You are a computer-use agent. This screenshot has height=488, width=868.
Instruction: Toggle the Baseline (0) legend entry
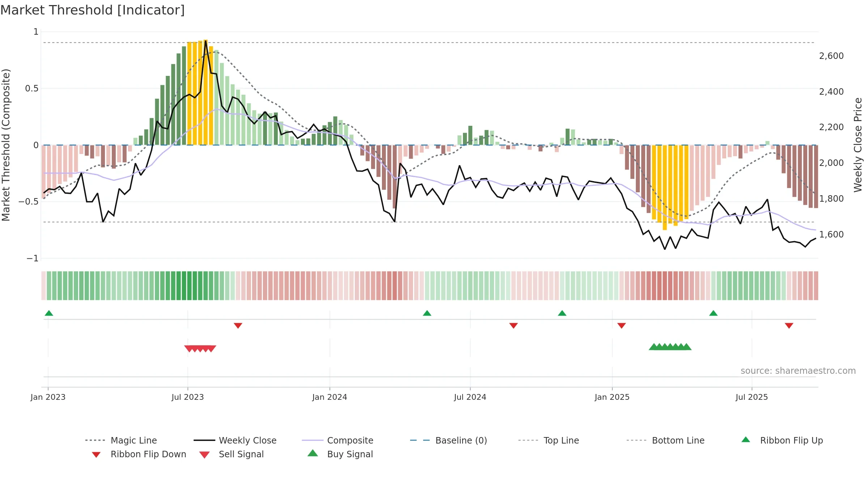448,440
